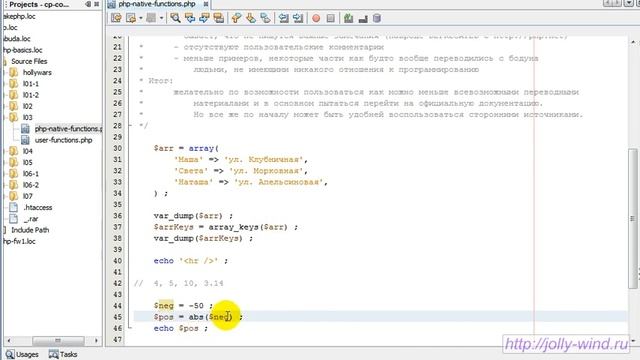
Task: Select the Source Files node
Action: pos(29,61)
